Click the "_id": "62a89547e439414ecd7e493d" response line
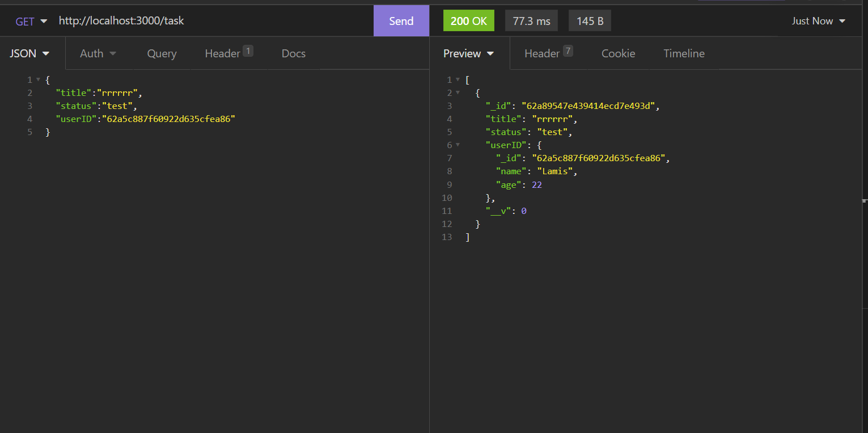 click(x=573, y=106)
